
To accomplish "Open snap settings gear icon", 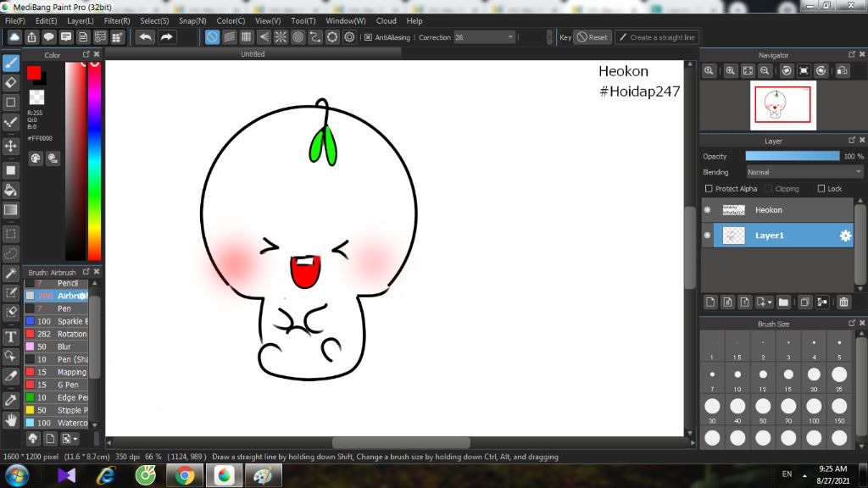I will coord(349,37).
